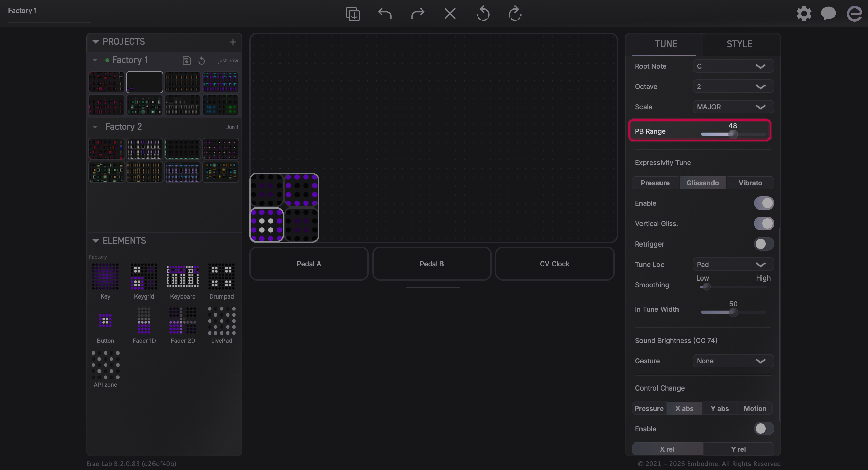Select the white-dotted keygrid zone on canvas
Viewport: 868px width, 470px height.
coord(267,225)
